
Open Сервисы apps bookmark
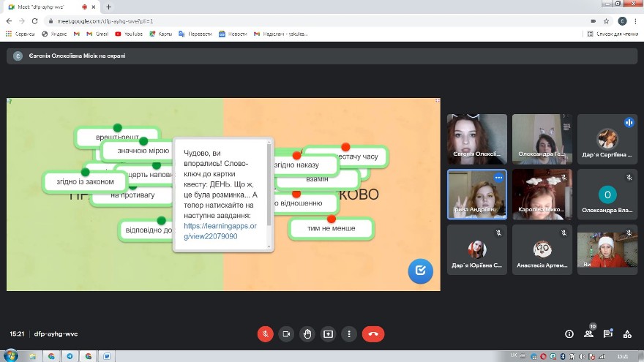(x=20, y=34)
